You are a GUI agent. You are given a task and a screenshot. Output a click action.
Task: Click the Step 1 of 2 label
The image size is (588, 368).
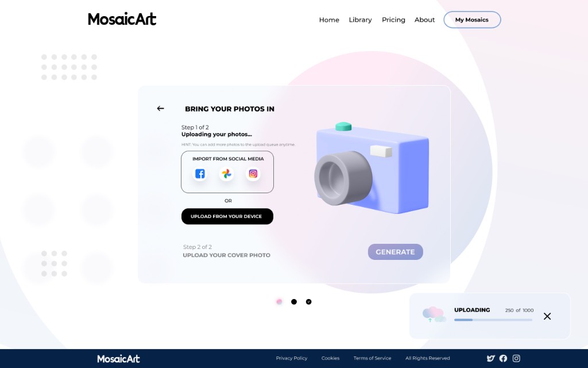[195, 127]
